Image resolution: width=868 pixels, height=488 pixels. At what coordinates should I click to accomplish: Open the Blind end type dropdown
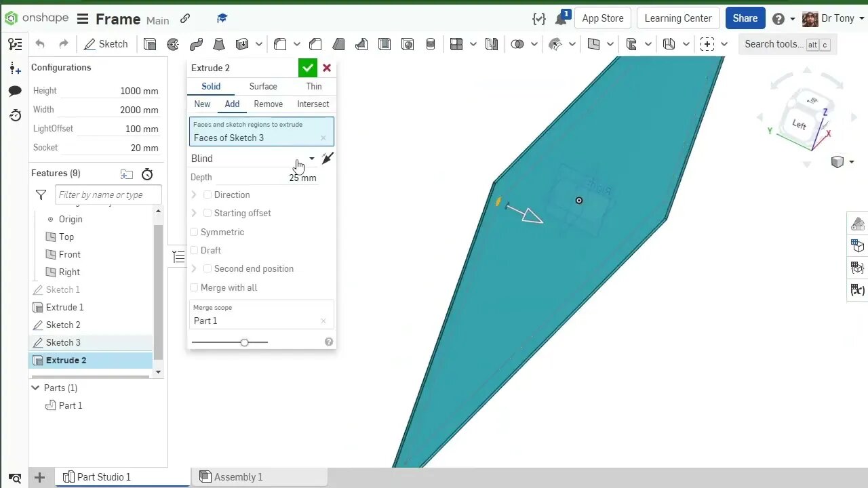click(252, 159)
